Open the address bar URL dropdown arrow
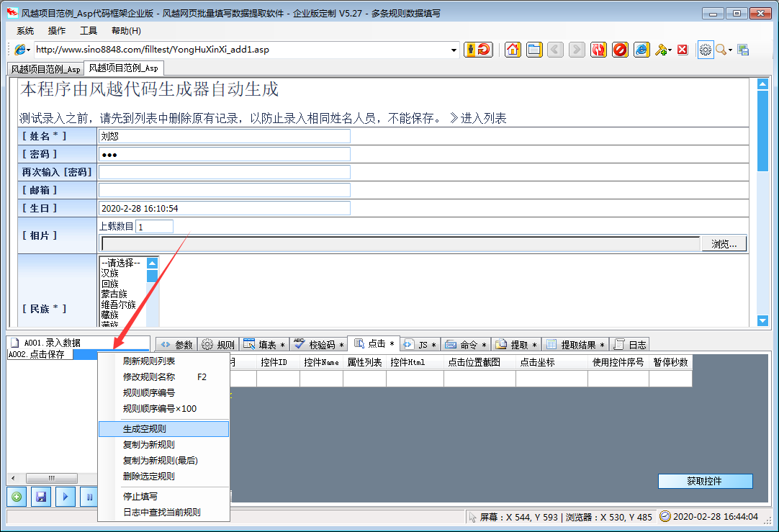Image resolution: width=779 pixels, height=532 pixels. tap(454, 50)
